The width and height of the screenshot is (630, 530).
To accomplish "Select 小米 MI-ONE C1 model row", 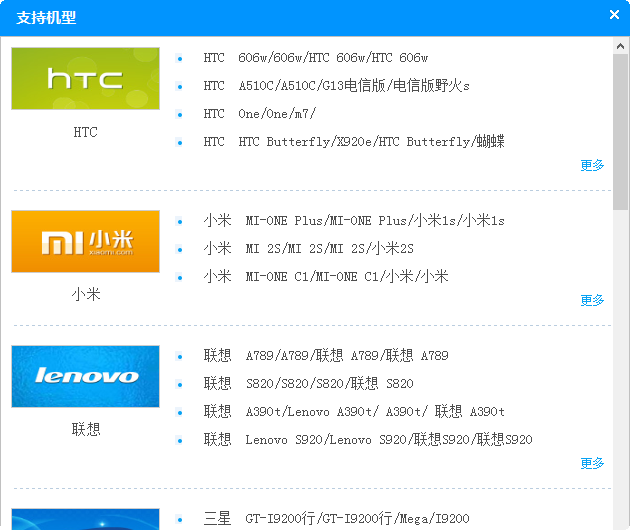I will [326, 277].
